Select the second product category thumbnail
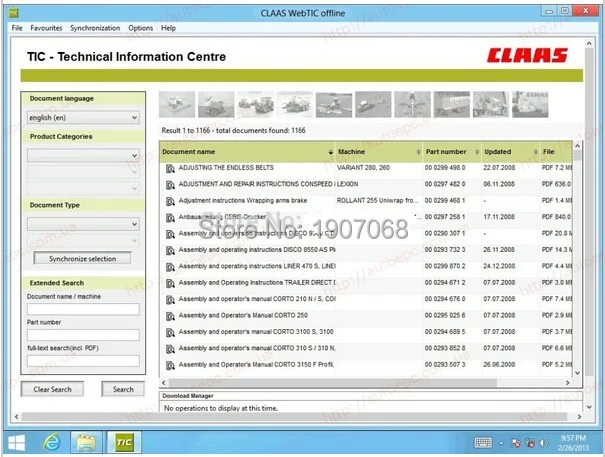 (x=216, y=104)
